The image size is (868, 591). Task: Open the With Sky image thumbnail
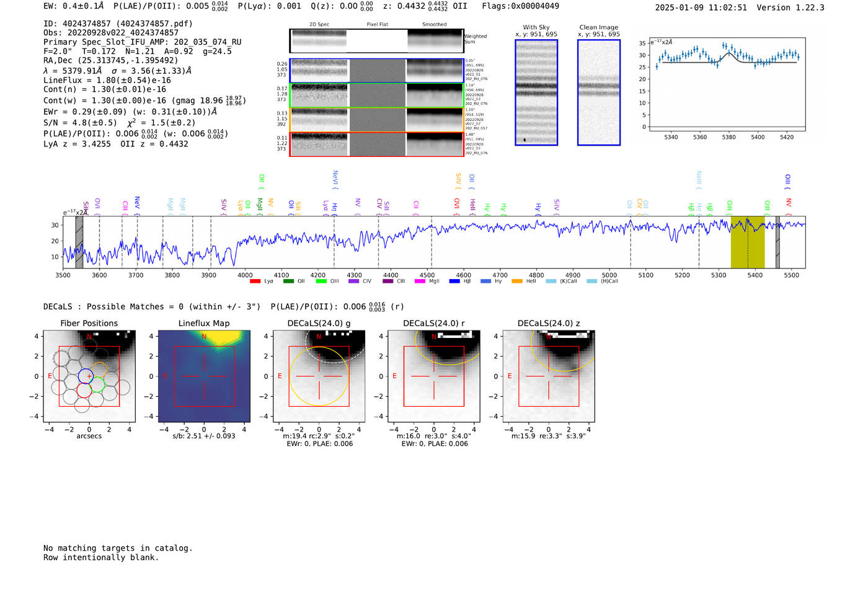click(536, 92)
